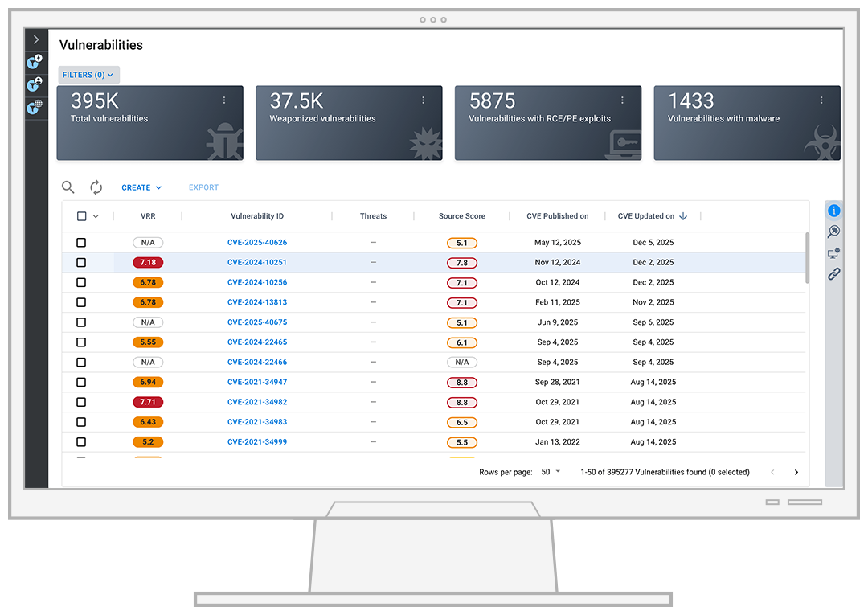Refresh the vulnerabilities list

tap(96, 187)
